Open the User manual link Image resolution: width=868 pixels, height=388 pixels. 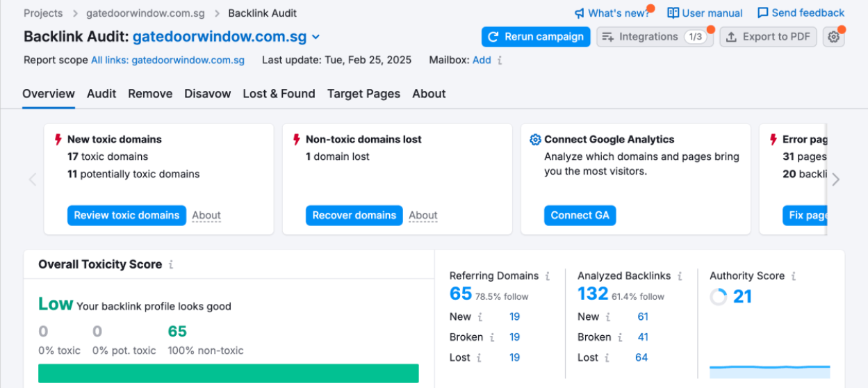[x=705, y=13]
